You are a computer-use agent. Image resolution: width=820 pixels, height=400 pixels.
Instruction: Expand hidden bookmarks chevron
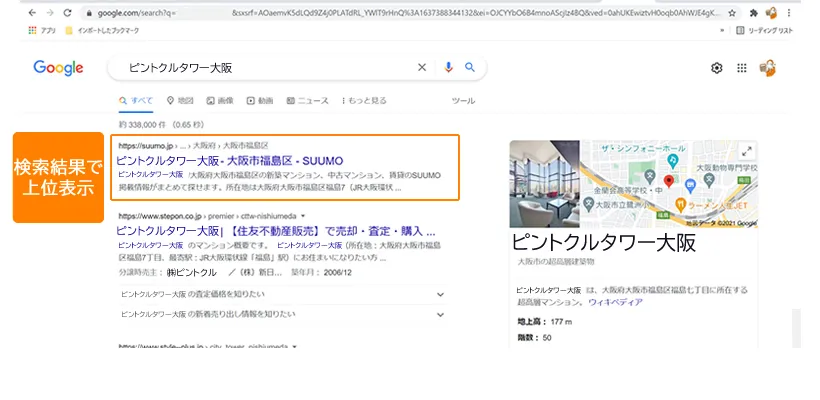coord(722,30)
